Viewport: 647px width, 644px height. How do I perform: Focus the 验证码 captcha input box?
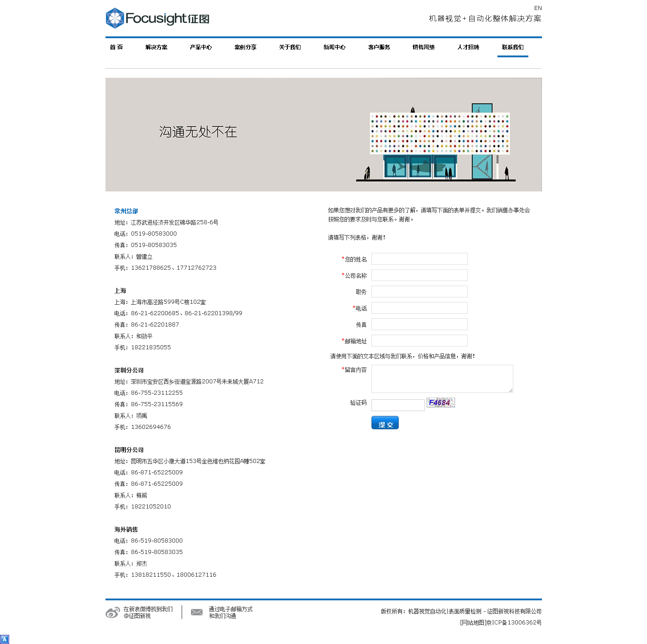(x=398, y=405)
